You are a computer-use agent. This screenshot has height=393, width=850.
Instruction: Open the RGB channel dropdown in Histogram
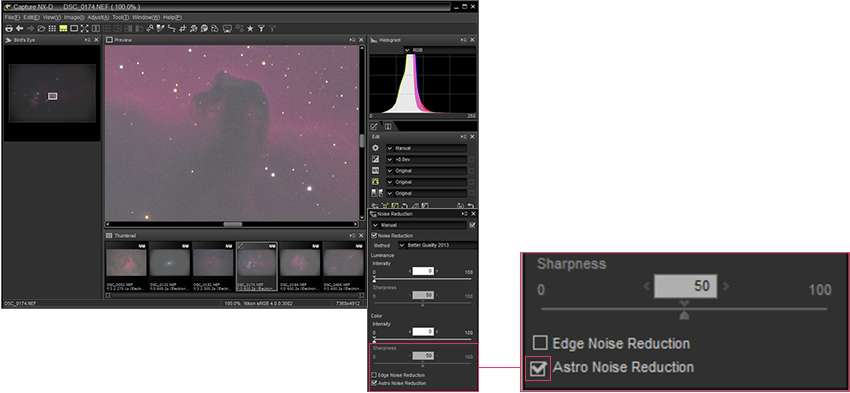coord(440,50)
